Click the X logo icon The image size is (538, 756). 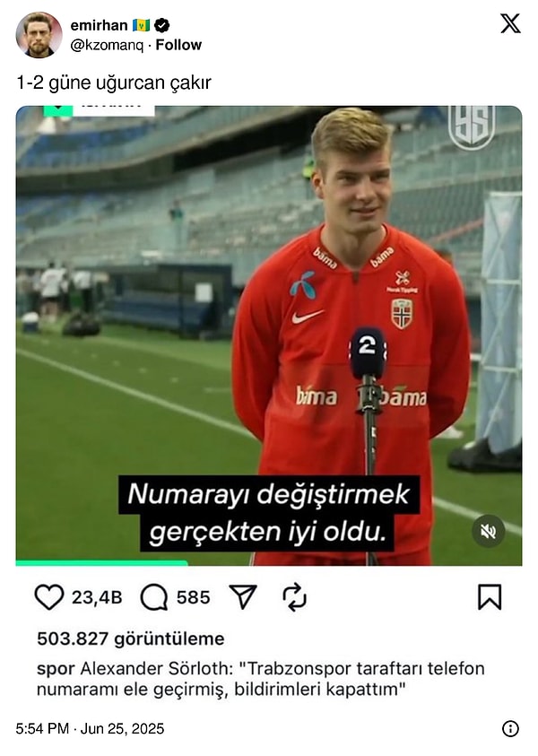point(510,23)
